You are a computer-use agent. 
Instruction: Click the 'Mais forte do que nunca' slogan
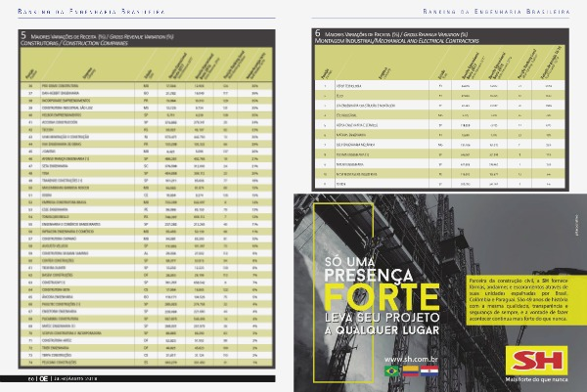pyautogui.click(x=536, y=379)
